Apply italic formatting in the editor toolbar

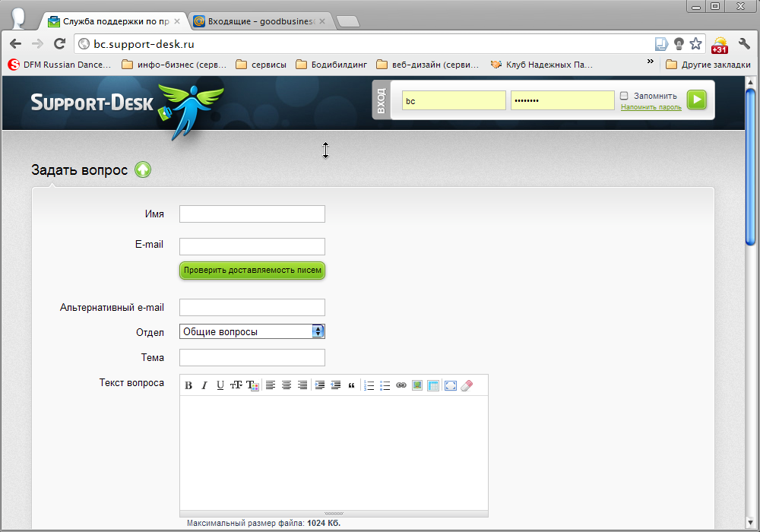204,385
